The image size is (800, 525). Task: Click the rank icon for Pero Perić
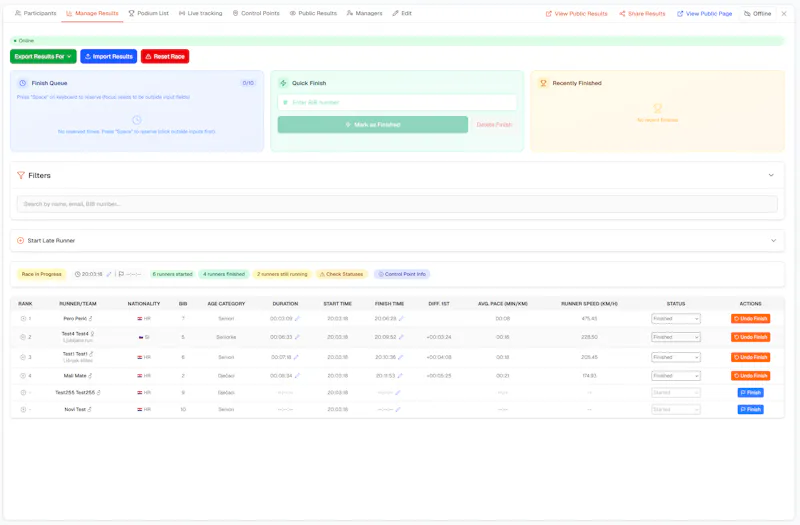tap(23, 318)
